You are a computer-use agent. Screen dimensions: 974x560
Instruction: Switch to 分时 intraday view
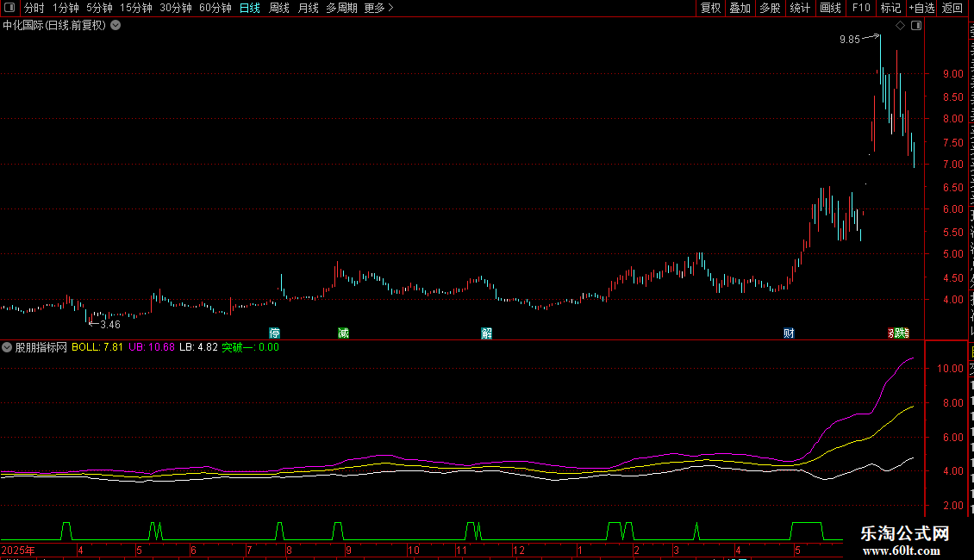point(34,8)
